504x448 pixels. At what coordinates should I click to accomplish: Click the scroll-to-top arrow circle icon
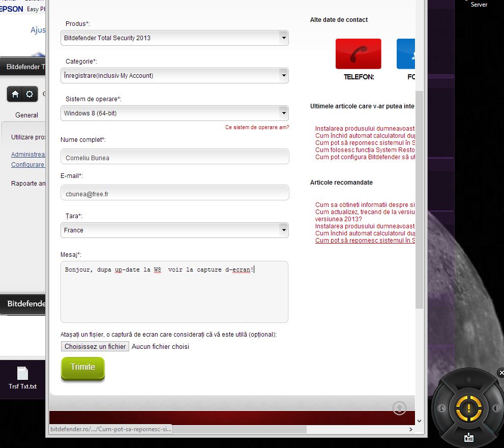pyautogui.click(x=399, y=408)
